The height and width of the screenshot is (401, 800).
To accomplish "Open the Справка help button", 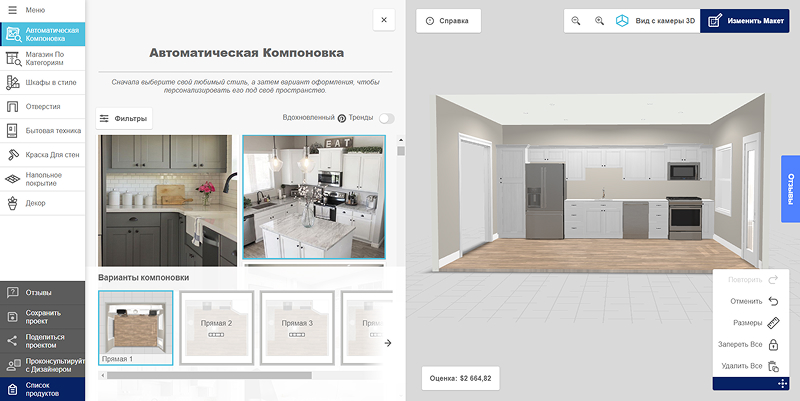I will [x=448, y=21].
